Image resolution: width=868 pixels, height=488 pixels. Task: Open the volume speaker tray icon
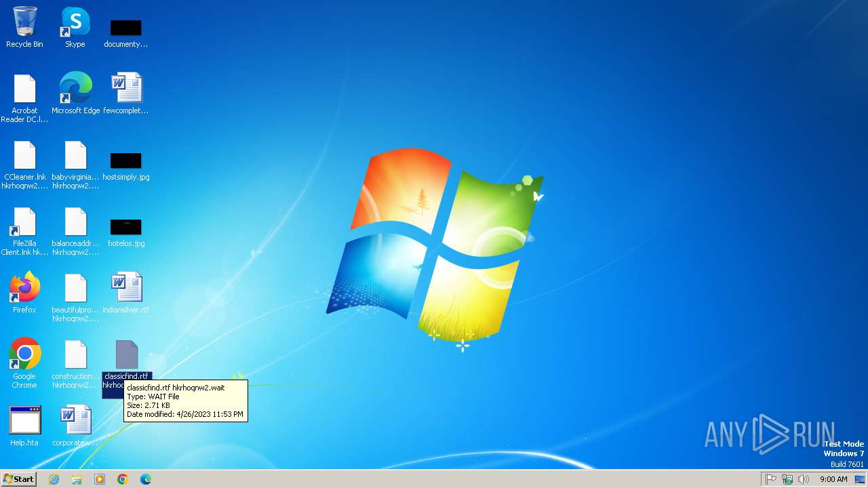click(x=804, y=479)
